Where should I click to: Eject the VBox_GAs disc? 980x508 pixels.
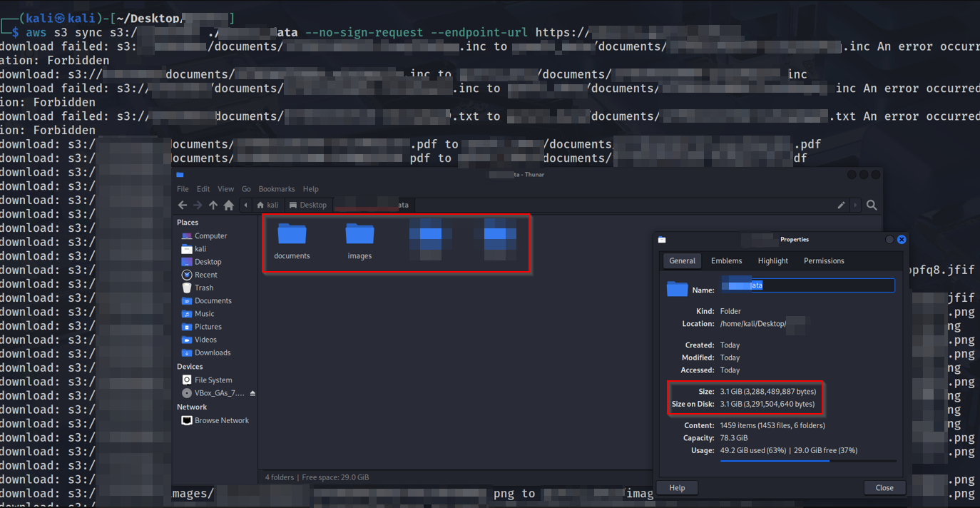point(252,393)
